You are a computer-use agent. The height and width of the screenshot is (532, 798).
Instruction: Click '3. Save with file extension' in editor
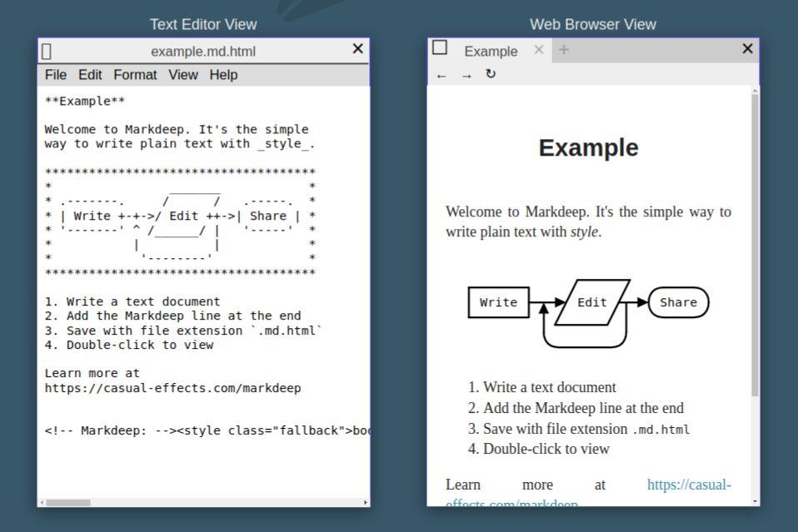click(183, 331)
